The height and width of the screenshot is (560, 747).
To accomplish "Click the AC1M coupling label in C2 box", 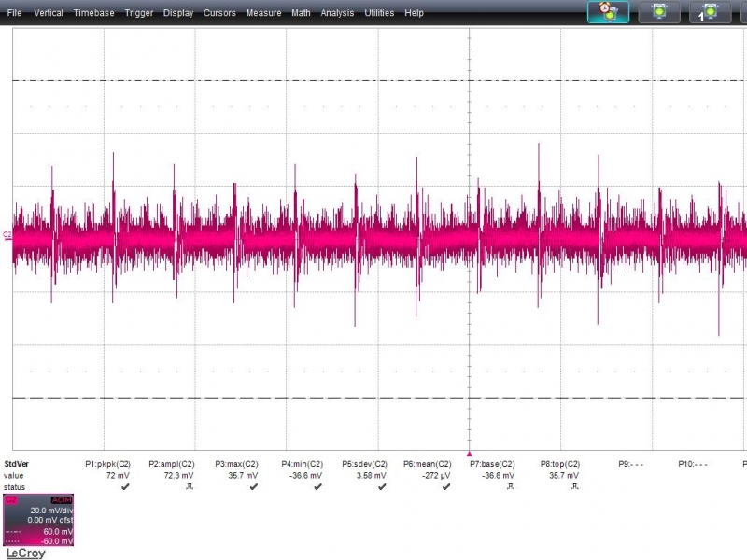I will pos(62,500).
